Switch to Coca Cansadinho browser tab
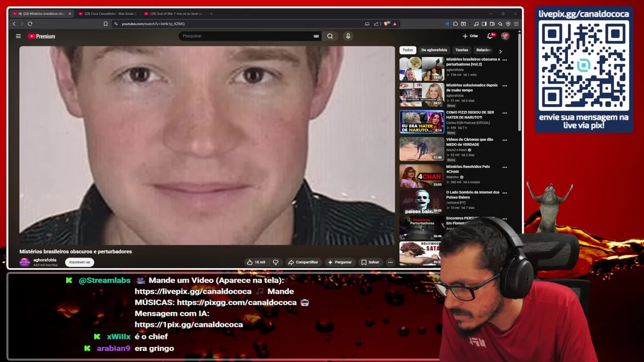Screen dimensions: 644x362 pyautogui.click(x=108, y=14)
